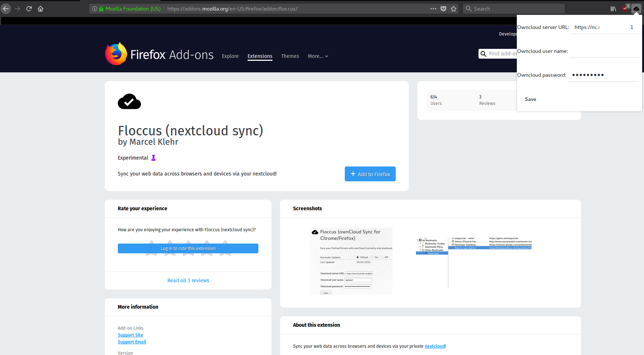Open the Themes section
The height and width of the screenshot is (355, 644).
[x=290, y=56]
